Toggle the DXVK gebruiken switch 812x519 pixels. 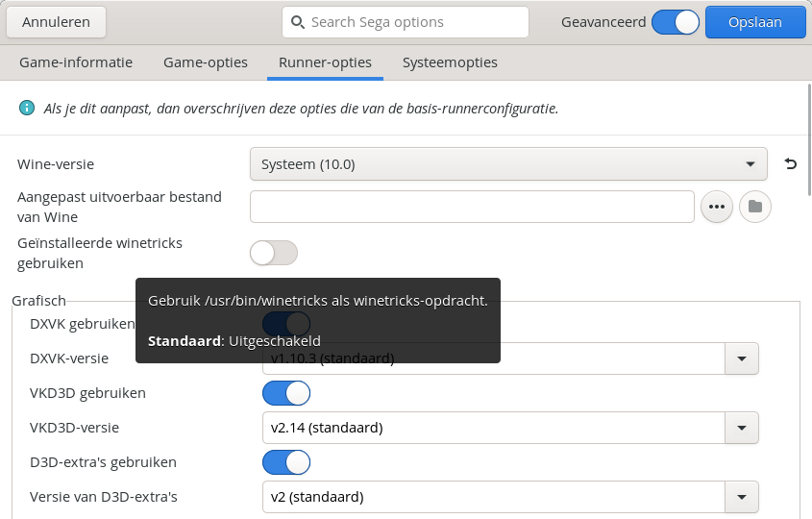pos(285,324)
